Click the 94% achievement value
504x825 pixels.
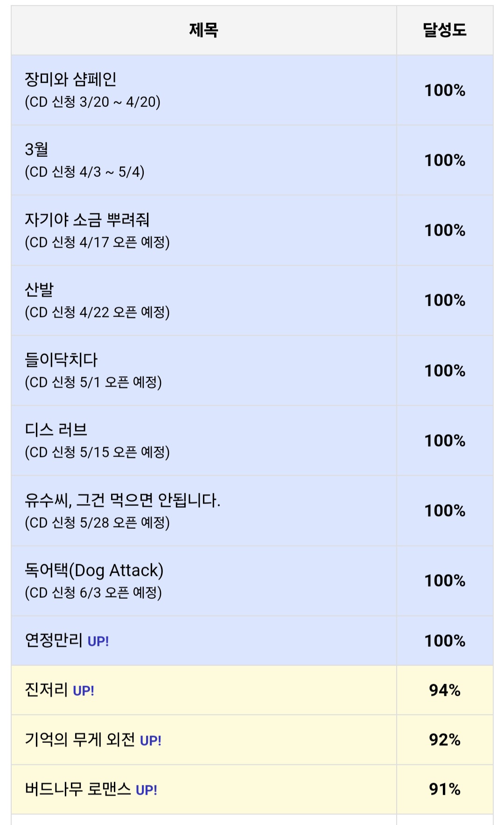[444, 690]
